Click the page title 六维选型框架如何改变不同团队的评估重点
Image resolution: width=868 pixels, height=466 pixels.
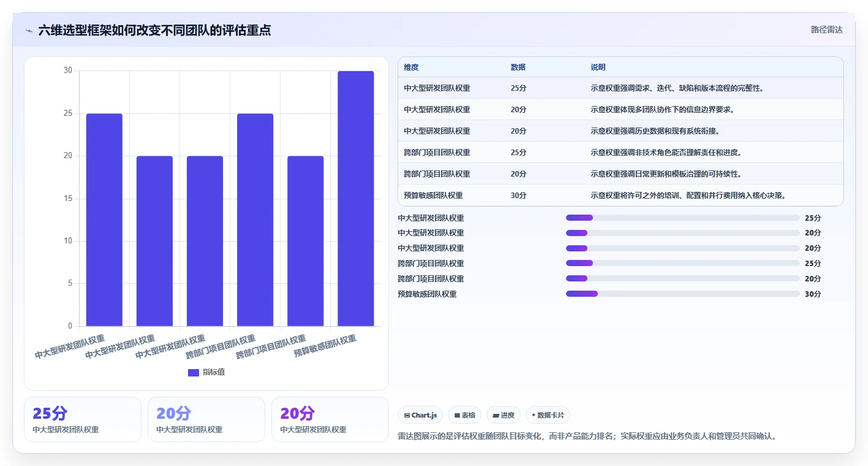(x=154, y=30)
